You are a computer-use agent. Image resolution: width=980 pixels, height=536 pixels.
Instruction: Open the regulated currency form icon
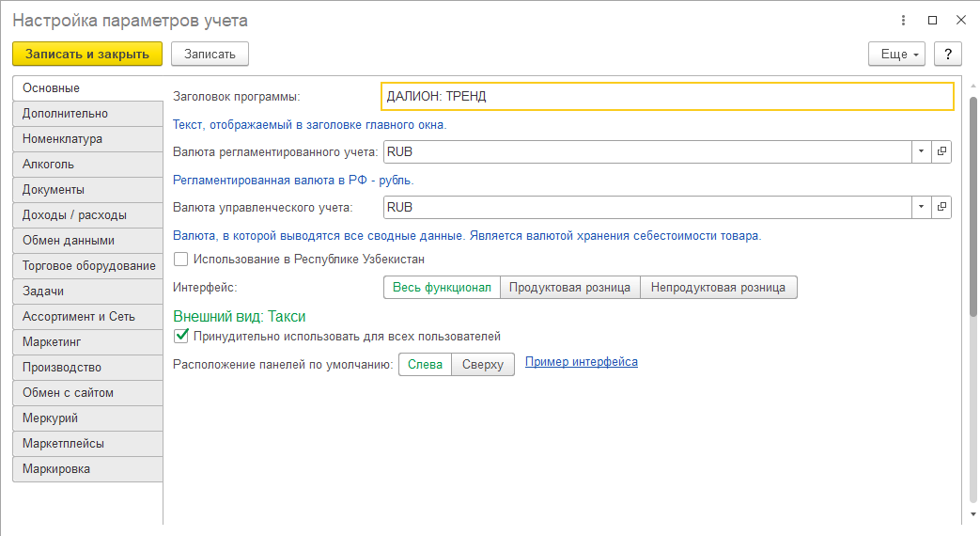click(941, 151)
